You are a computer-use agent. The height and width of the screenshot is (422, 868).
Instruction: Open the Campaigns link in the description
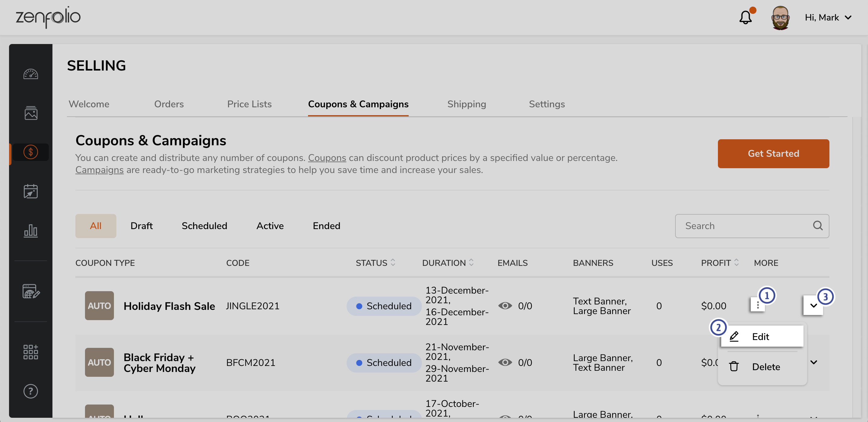click(99, 170)
